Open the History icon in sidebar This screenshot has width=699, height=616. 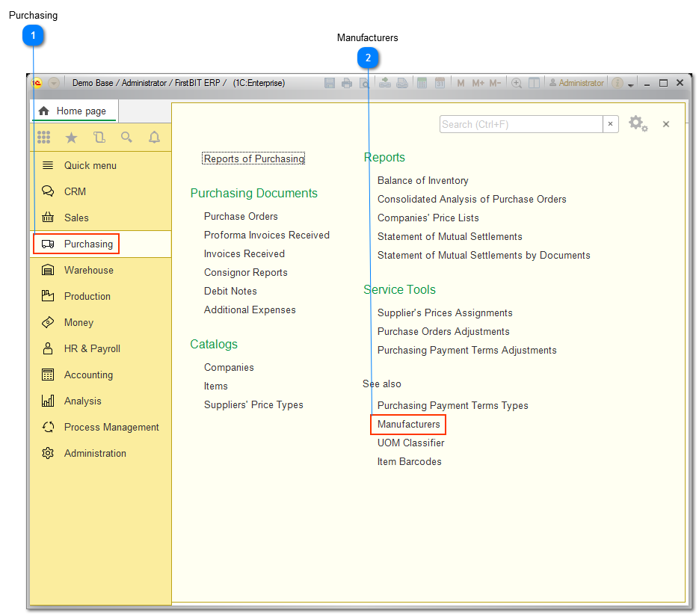click(99, 137)
